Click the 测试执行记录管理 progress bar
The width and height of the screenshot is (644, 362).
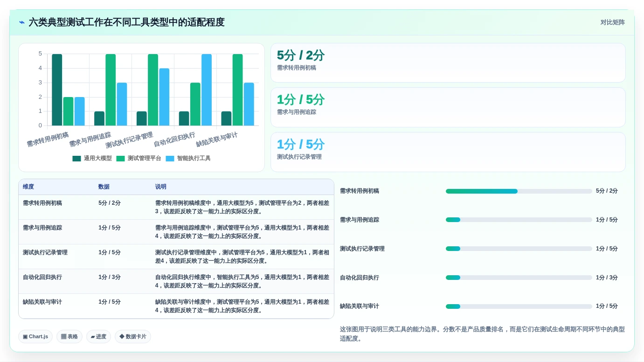519,249
